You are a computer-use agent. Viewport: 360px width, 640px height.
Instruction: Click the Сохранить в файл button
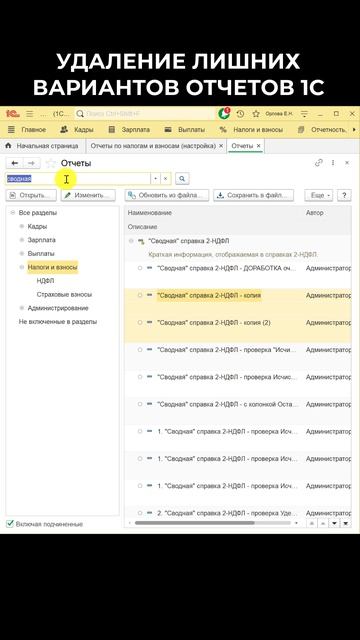(x=253, y=196)
